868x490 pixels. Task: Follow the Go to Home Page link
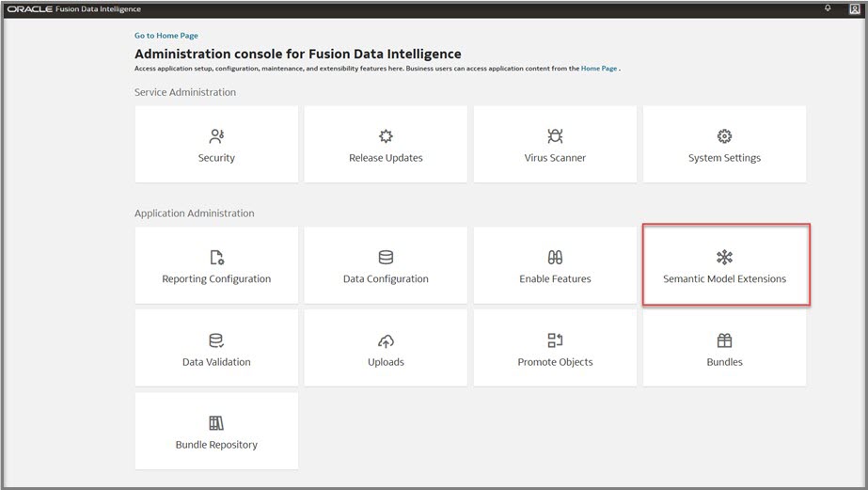click(166, 36)
